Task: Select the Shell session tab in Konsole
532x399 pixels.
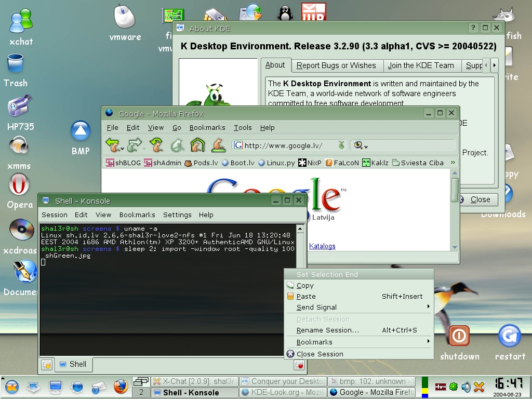Action: [x=73, y=364]
